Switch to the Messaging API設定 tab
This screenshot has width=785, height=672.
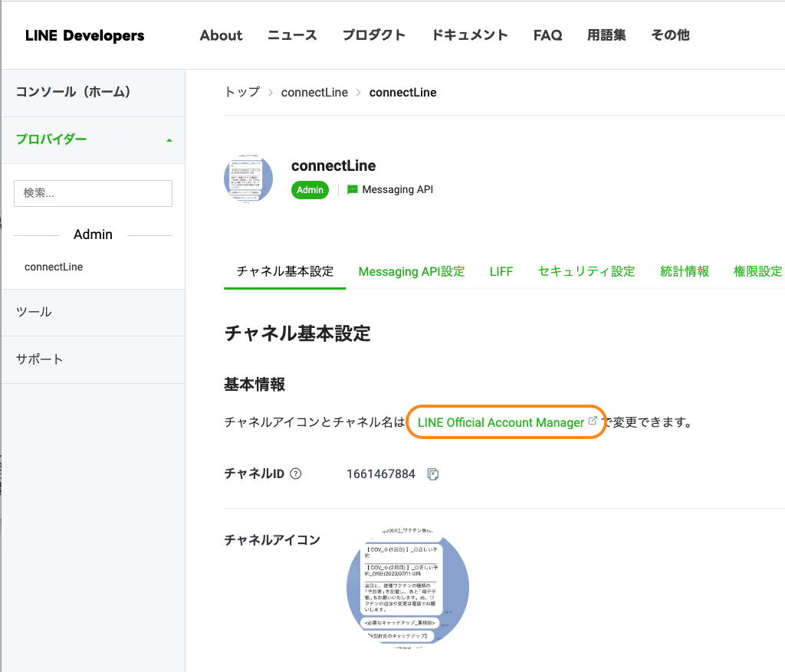point(412,272)
